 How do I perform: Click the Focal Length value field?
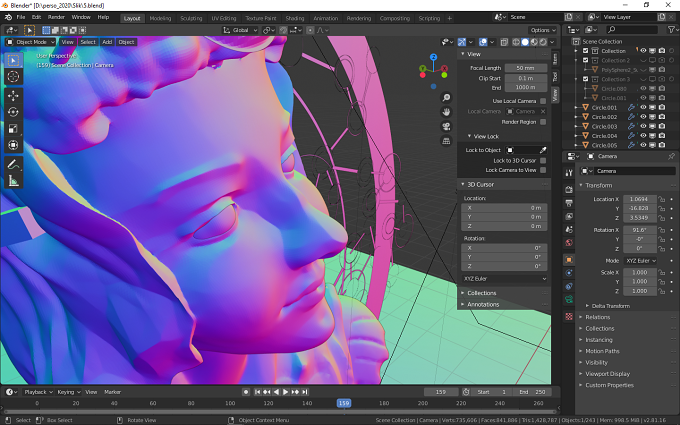coord(525,68)
